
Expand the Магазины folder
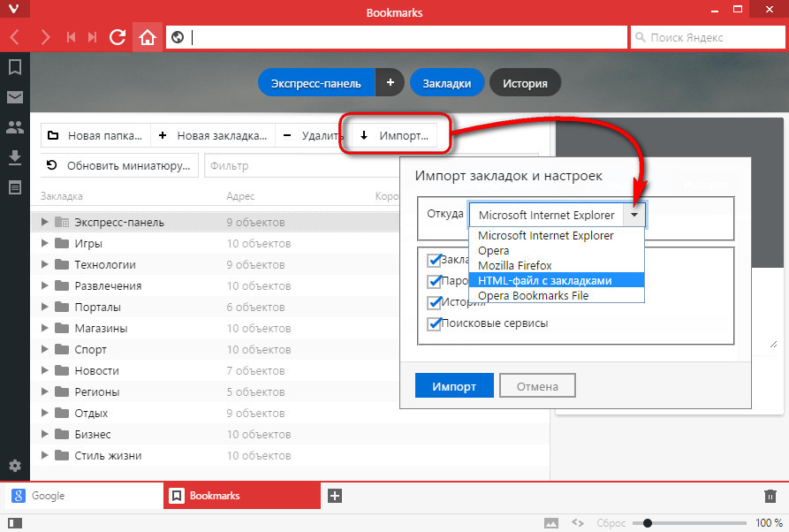(x=44, y=328)
